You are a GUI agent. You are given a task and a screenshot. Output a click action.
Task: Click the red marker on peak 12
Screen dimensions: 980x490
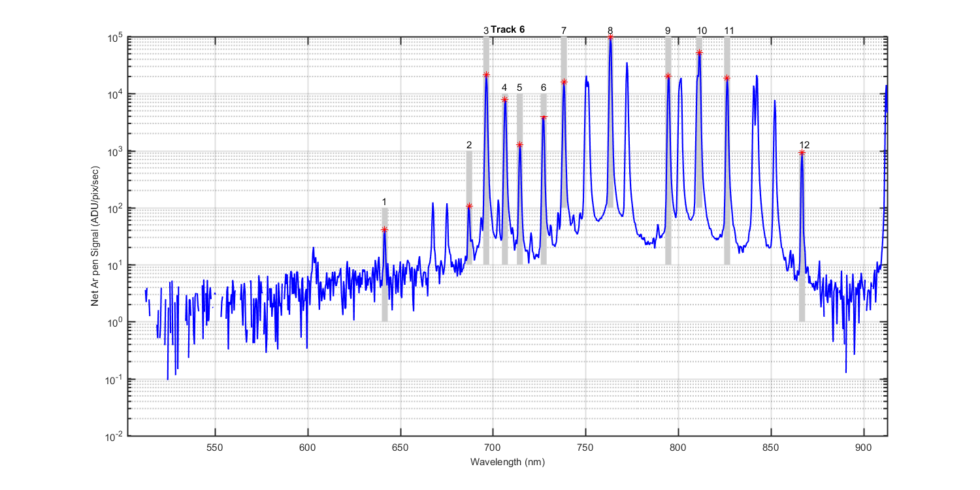click(802, 153)
